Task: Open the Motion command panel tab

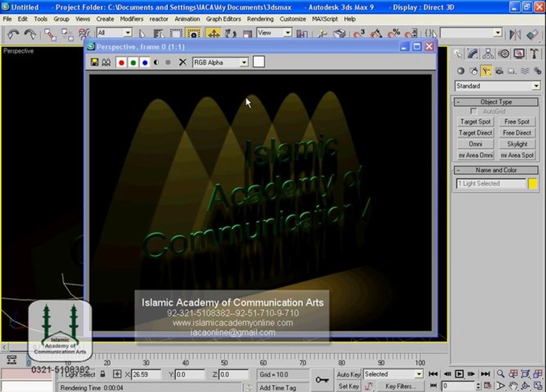Action: [x=503, y=53]
